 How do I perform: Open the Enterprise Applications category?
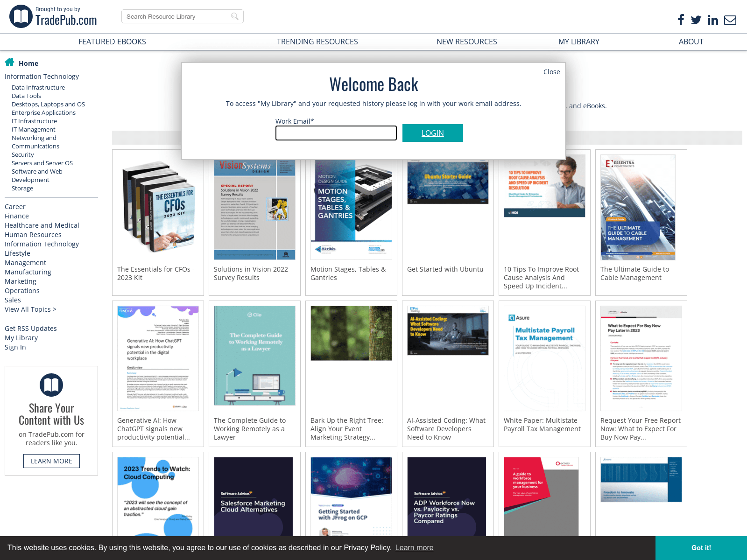click(43, 112)
